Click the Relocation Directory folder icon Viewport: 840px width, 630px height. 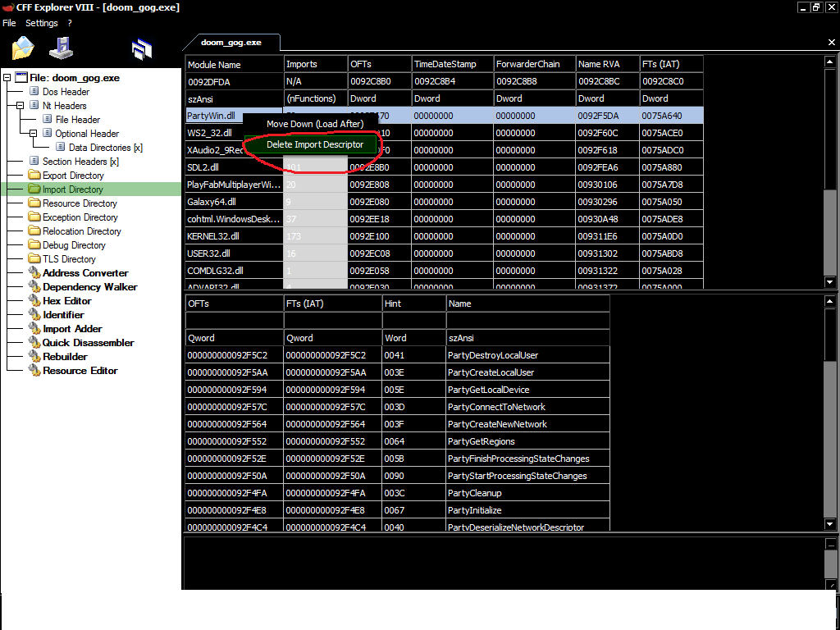click(34, 231)
